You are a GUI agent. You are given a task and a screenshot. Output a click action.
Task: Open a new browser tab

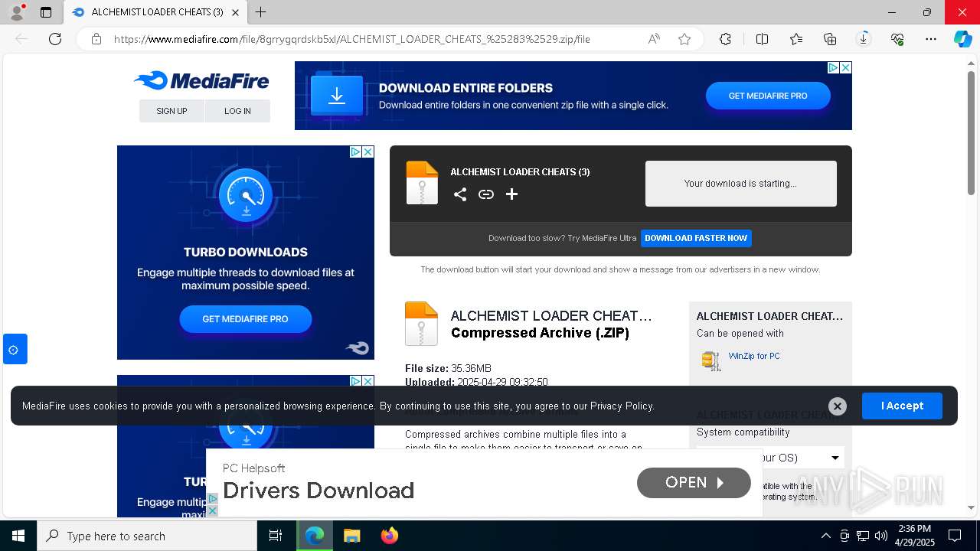click(x=260, y=12)
